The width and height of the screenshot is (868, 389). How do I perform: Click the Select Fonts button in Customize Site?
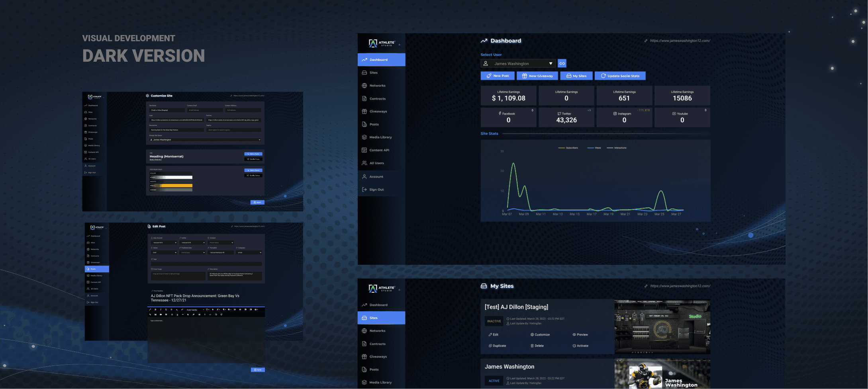click(x=253, y=154)
